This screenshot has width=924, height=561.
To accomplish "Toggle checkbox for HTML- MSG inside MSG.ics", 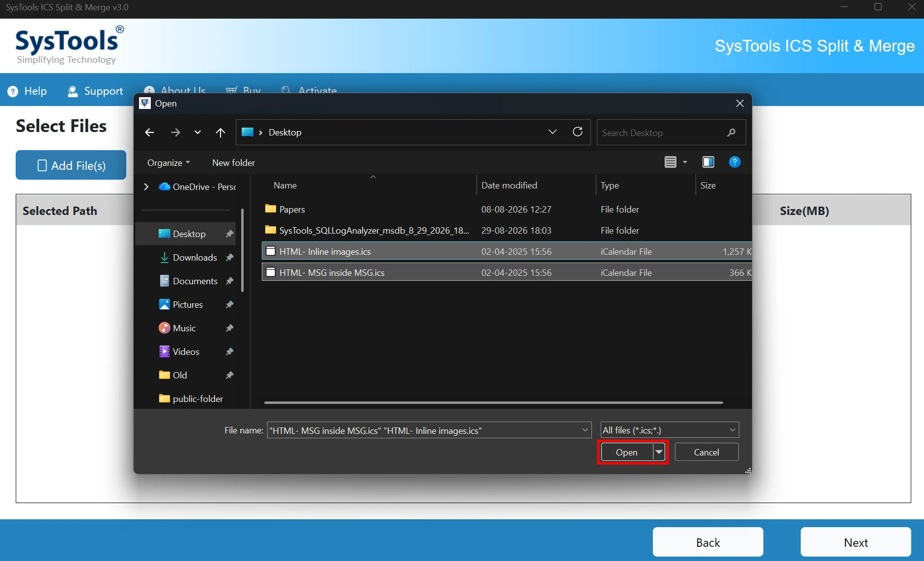I will 270,272.
